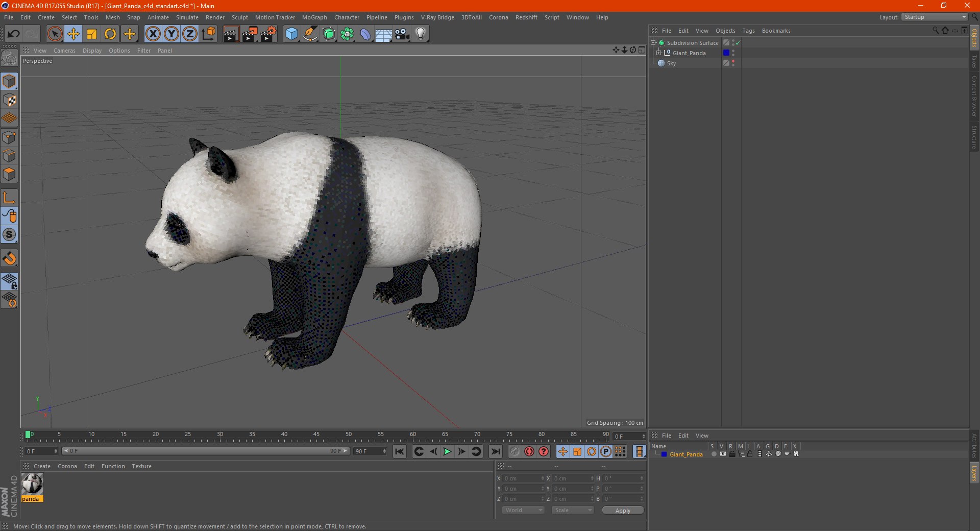
Task: Click the timeline frame 45 marker
Action: (x=316, y=435)
